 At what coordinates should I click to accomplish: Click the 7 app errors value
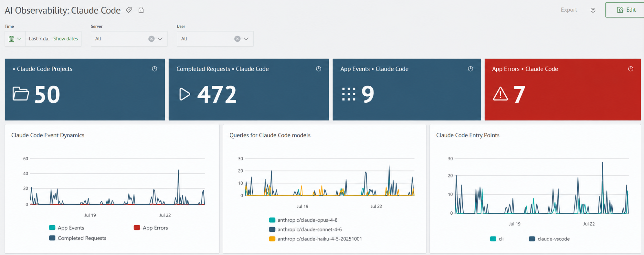(519, 94)
